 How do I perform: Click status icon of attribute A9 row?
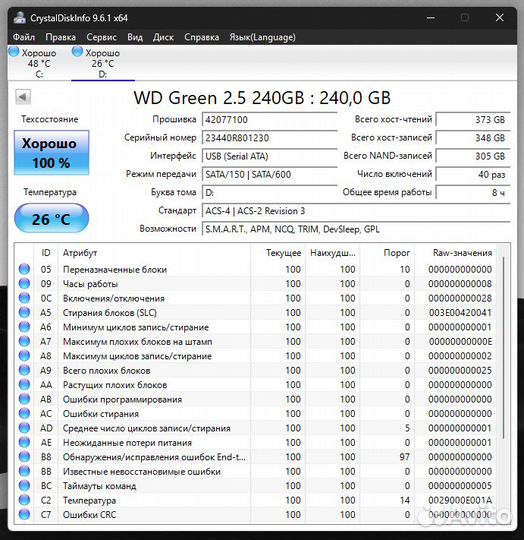pos(24,370)
